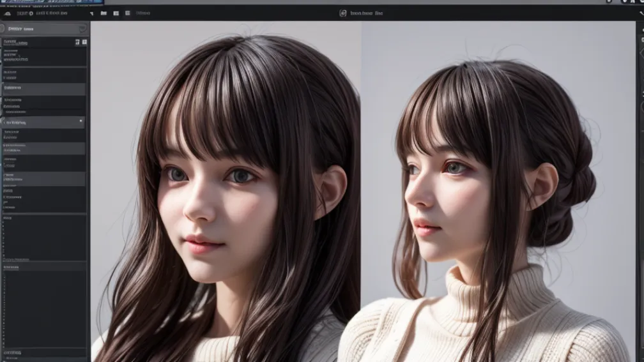Select the front-facing long-hair portrait image
This screenshot has width=644, height=362.
point(226,192)
